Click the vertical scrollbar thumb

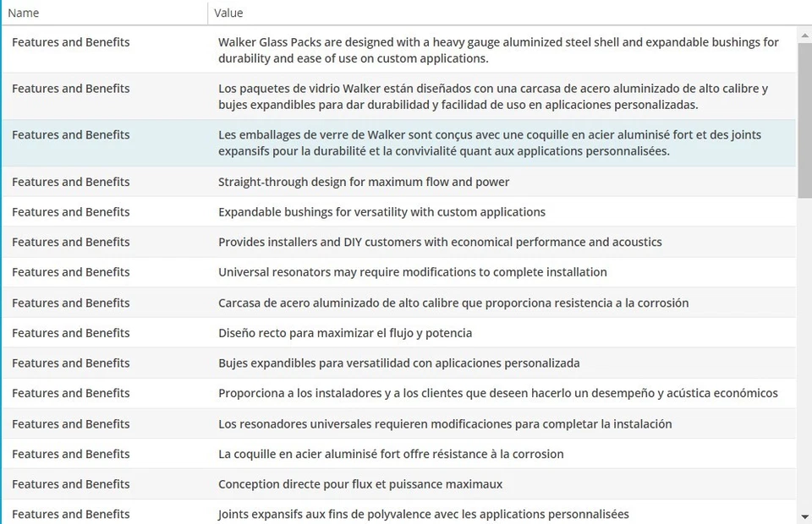(x=804, y=118)
